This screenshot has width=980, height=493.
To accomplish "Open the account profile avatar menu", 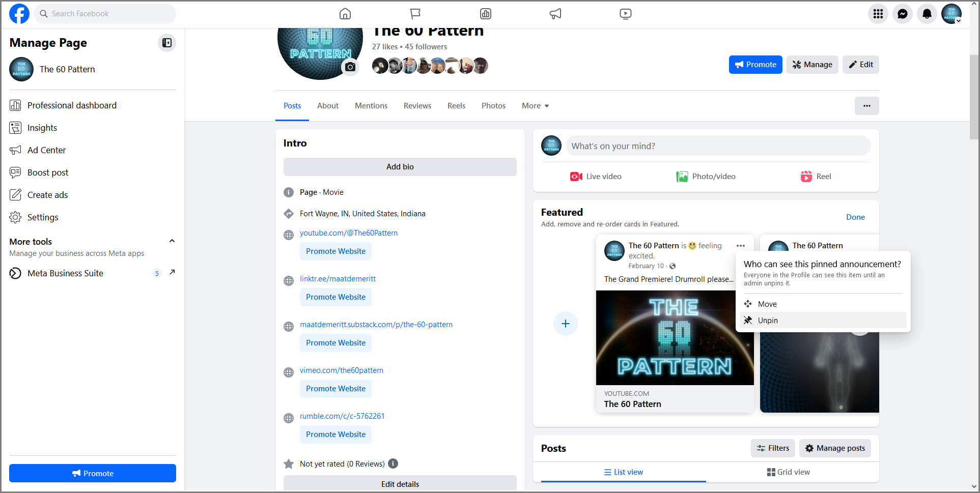I will point(951,14).
